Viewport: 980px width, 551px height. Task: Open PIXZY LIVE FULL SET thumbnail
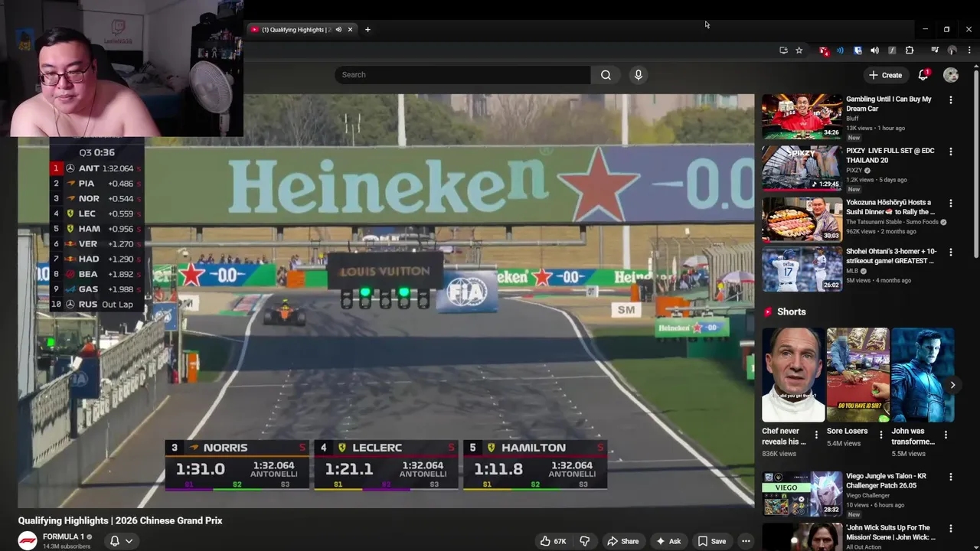(802, 168)
